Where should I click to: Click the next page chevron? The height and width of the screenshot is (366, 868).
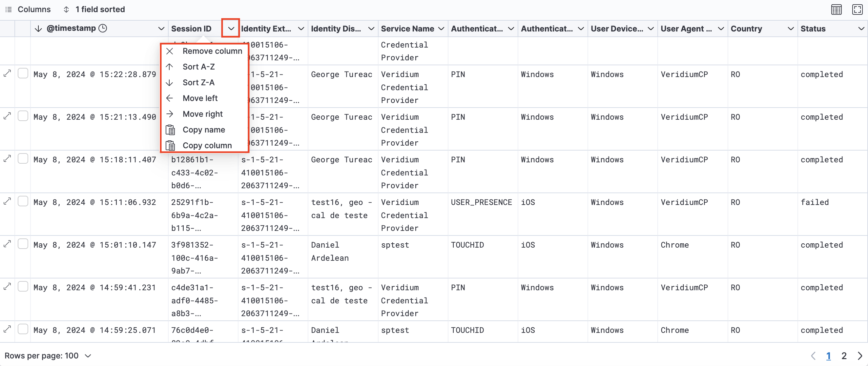(x=860, y=356)
